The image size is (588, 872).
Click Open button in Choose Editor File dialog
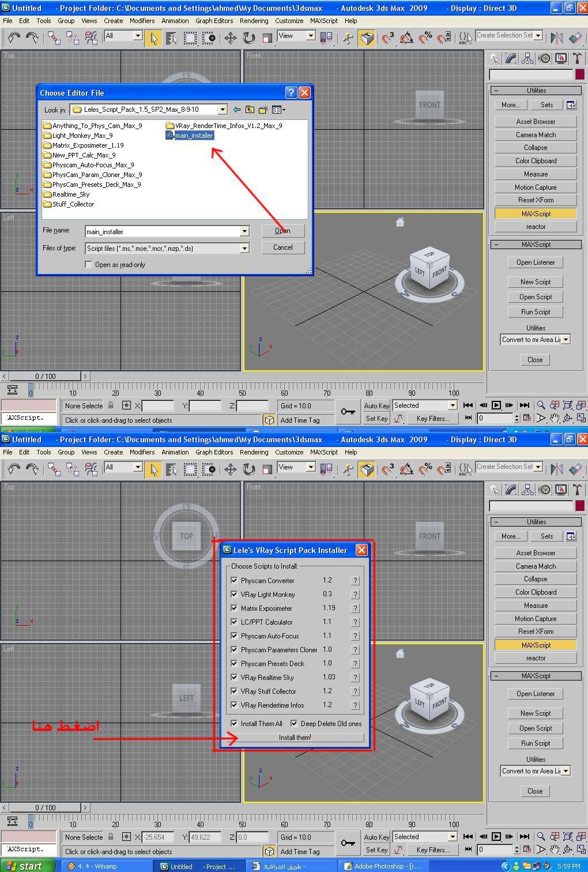(x=282, y=231)
